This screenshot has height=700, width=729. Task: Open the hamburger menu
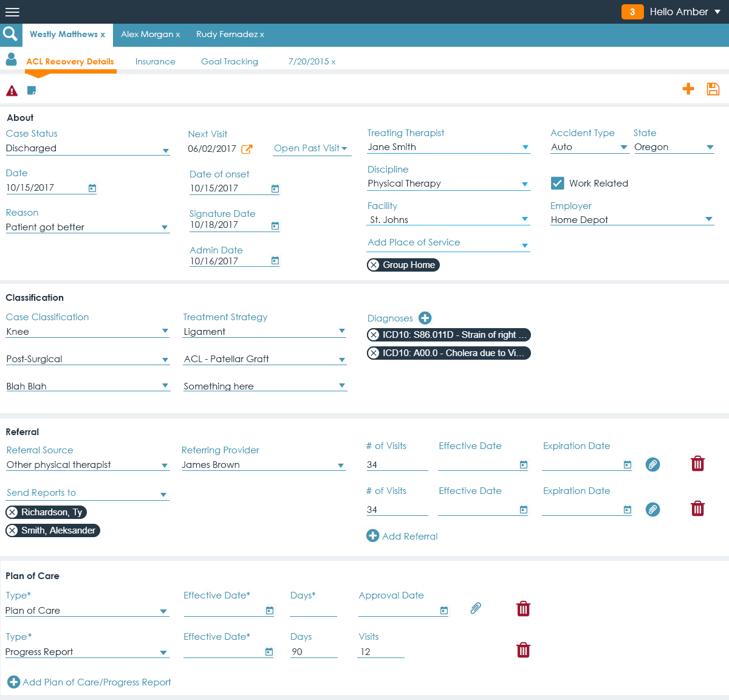[12, 12]
